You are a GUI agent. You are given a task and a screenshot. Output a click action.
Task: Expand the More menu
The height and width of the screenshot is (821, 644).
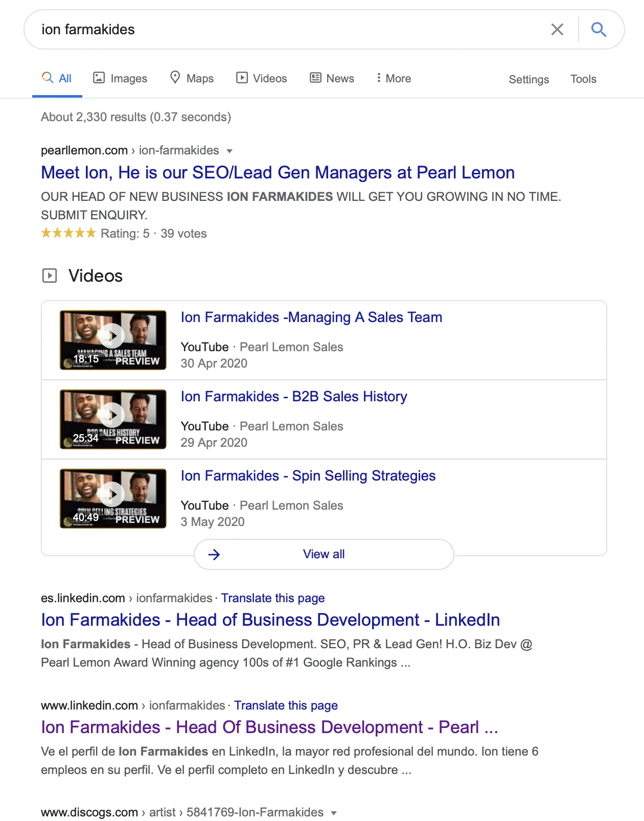point(394,78)
